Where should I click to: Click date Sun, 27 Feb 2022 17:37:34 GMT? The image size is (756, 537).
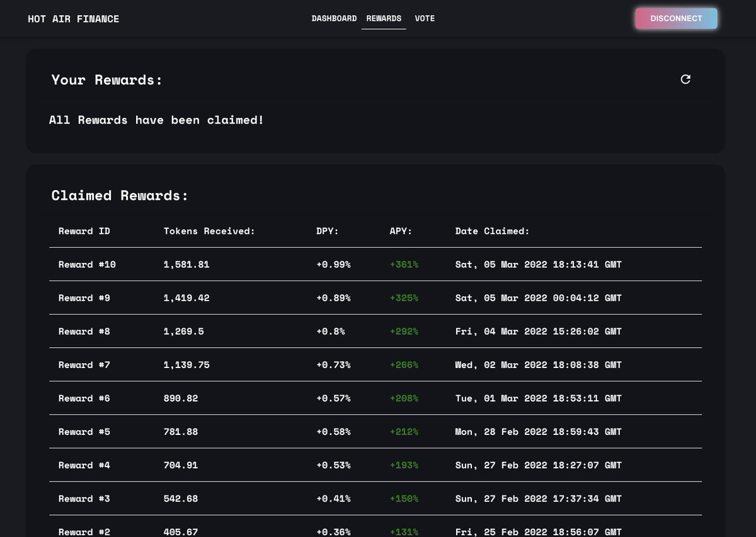(x=539, y=499)
